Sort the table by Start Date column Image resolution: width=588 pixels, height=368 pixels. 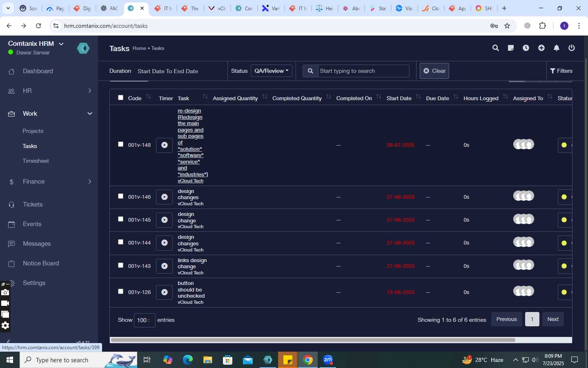403,98
